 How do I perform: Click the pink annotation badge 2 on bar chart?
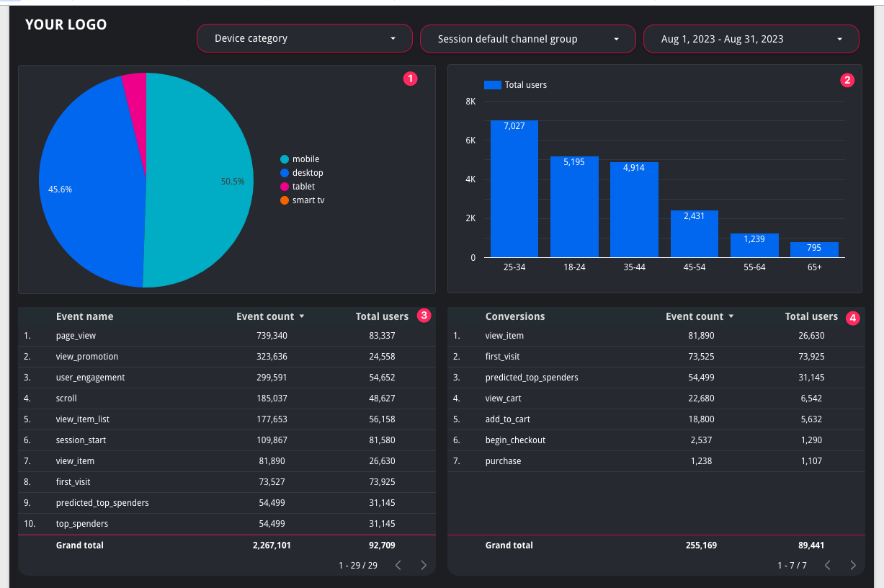(847, 80)
